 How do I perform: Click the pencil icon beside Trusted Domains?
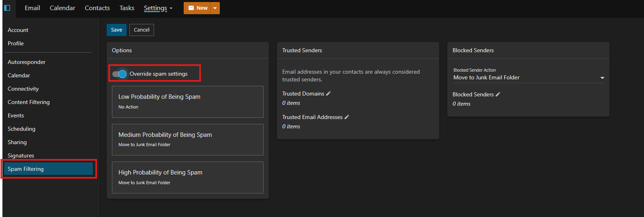click(328, 94)
